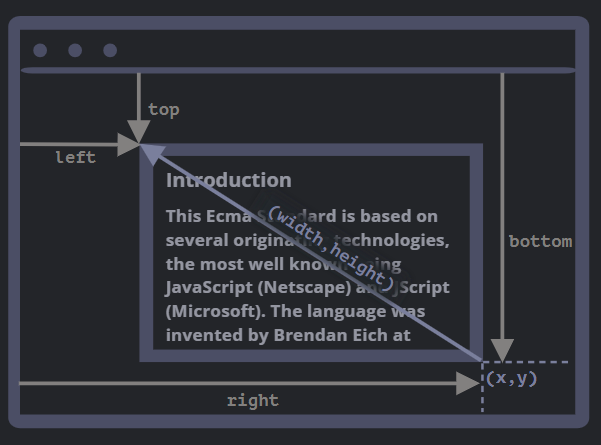Click the downward arrowhead below the top label

pyautogui.click(x=140, y=132)
